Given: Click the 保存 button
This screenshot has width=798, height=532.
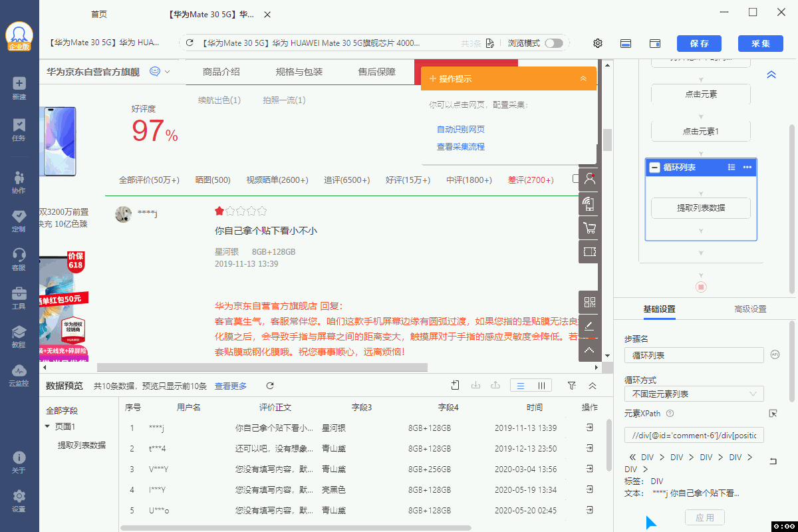Looking at the screenshot, I should (x=700, y=43).
